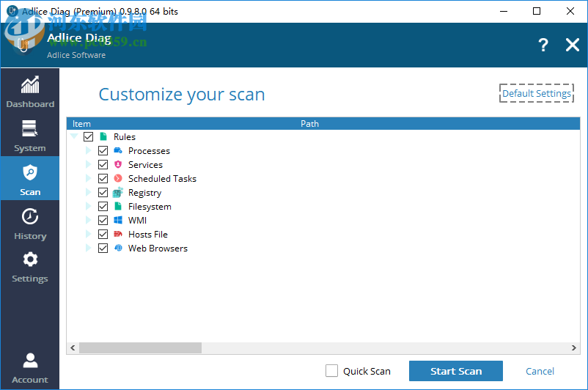This screenshot has width=588, height=390.
Task: Click the Adlice Diag title bar logo
Action: [12, 11]
